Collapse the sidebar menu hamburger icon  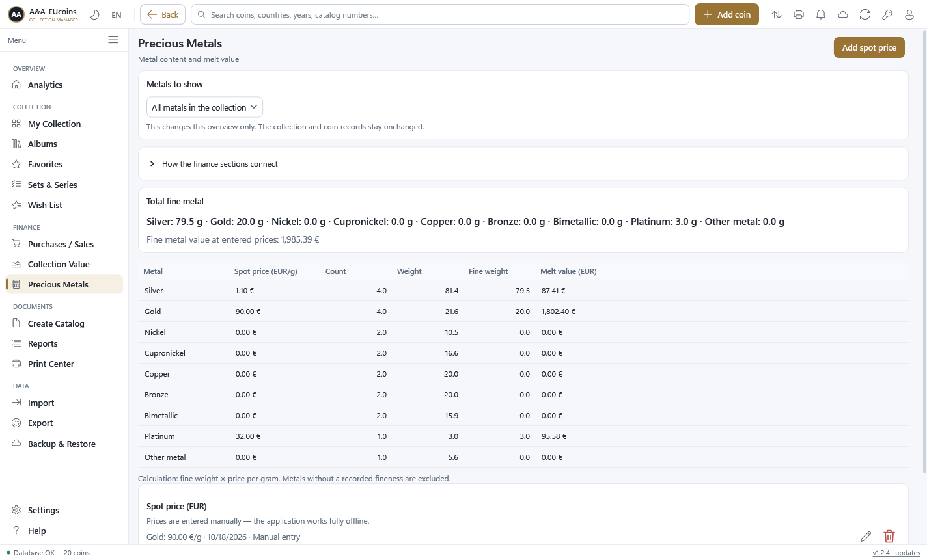point(113,40)
